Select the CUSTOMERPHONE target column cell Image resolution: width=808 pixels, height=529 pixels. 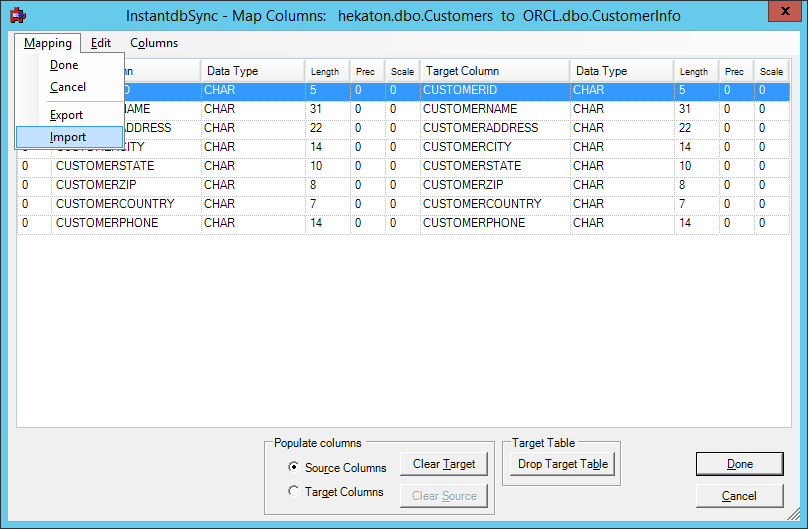tap(474, 223)
